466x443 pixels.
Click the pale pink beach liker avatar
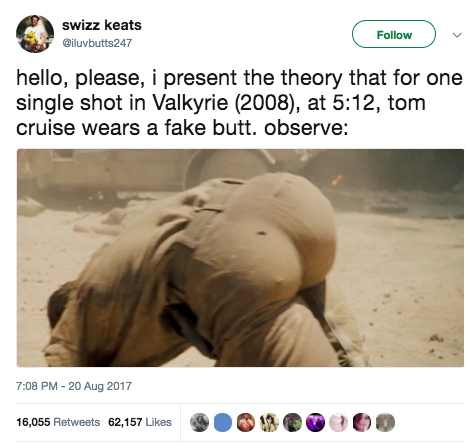click(x=339, y=422)
